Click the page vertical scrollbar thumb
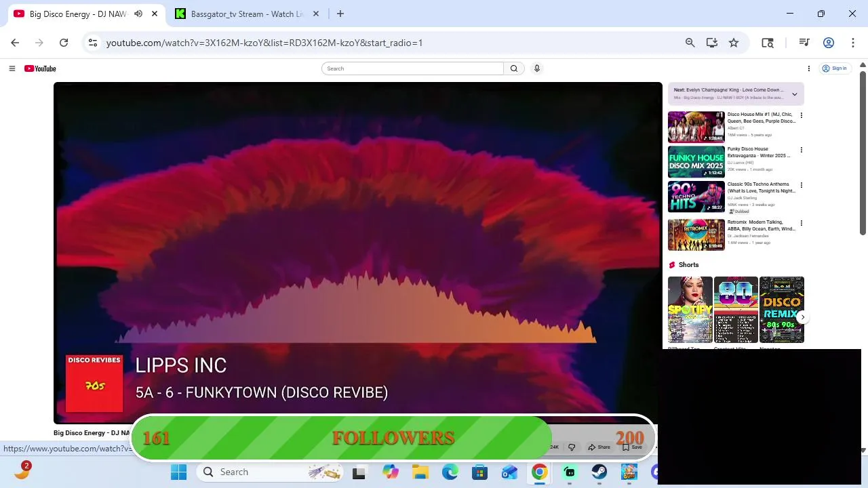 point(863,152)
